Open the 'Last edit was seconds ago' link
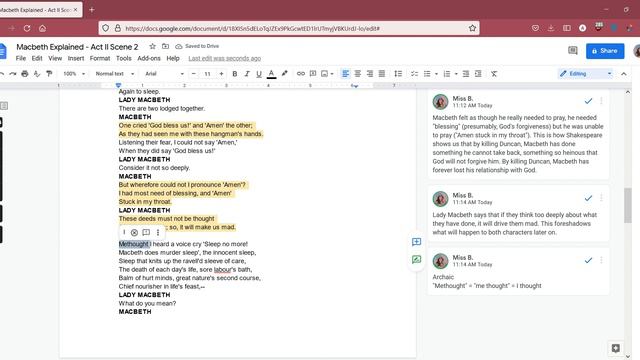The height and width of the screenshot is (360, 640). coord(224,58)
